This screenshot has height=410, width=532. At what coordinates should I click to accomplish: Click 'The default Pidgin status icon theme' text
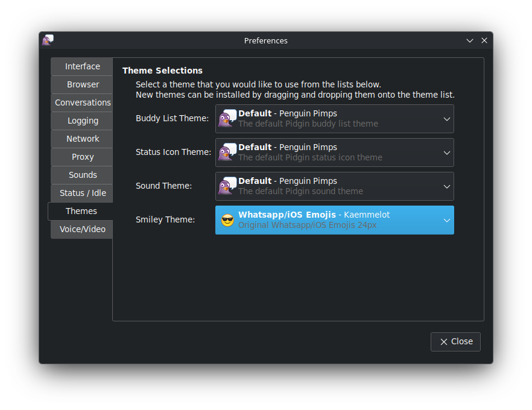(x=310, y=157)
